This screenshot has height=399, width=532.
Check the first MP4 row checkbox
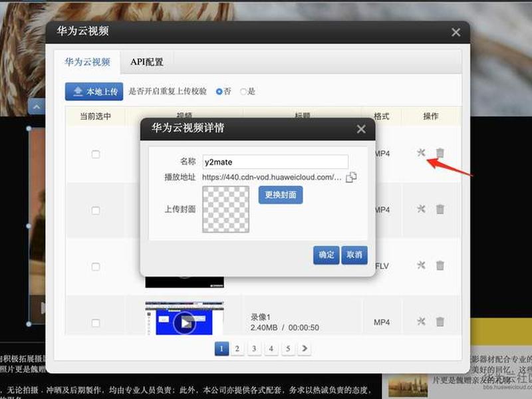96,154
